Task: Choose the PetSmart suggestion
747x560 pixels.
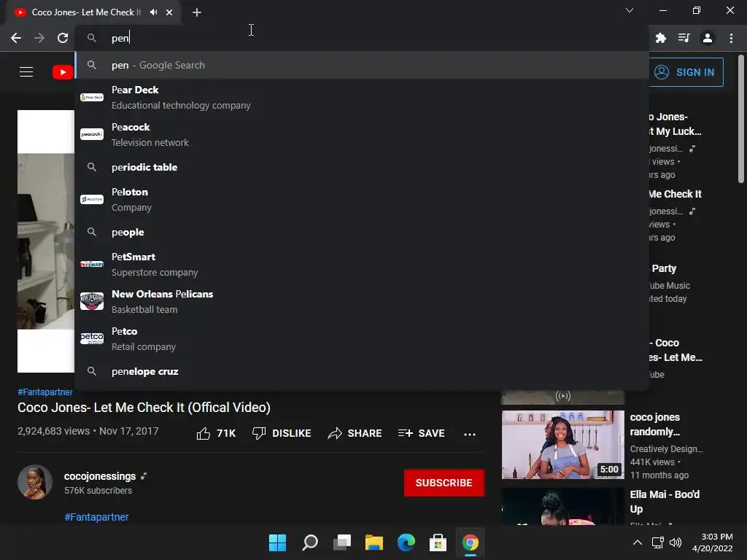Action: [362, 264]
